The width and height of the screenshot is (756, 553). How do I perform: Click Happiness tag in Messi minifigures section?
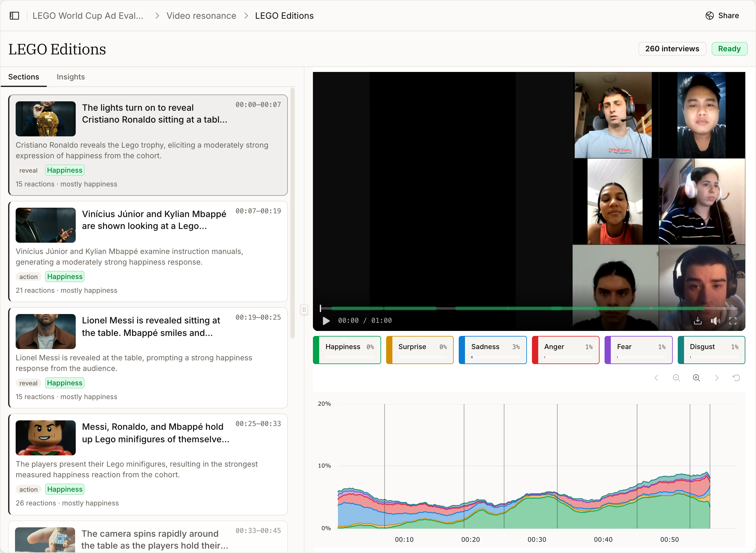click(x=65, y=490)
